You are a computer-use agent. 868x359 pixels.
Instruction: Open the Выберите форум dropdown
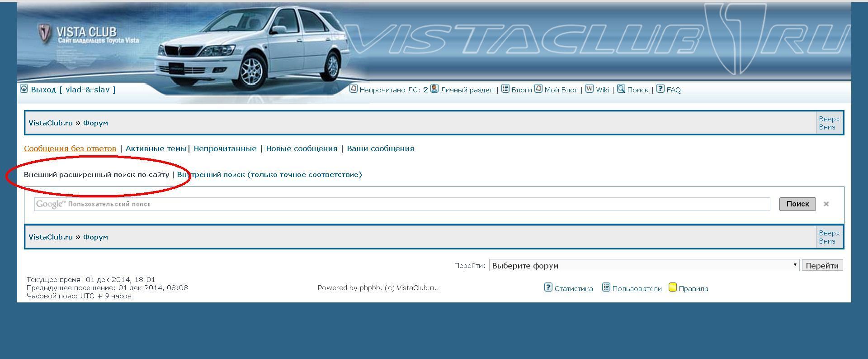644,265
